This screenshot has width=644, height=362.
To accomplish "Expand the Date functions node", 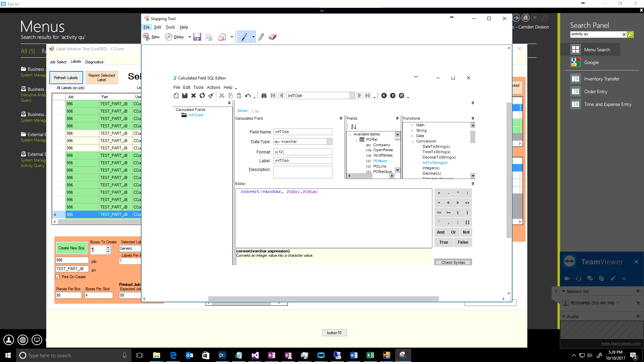I will point(412,136).
